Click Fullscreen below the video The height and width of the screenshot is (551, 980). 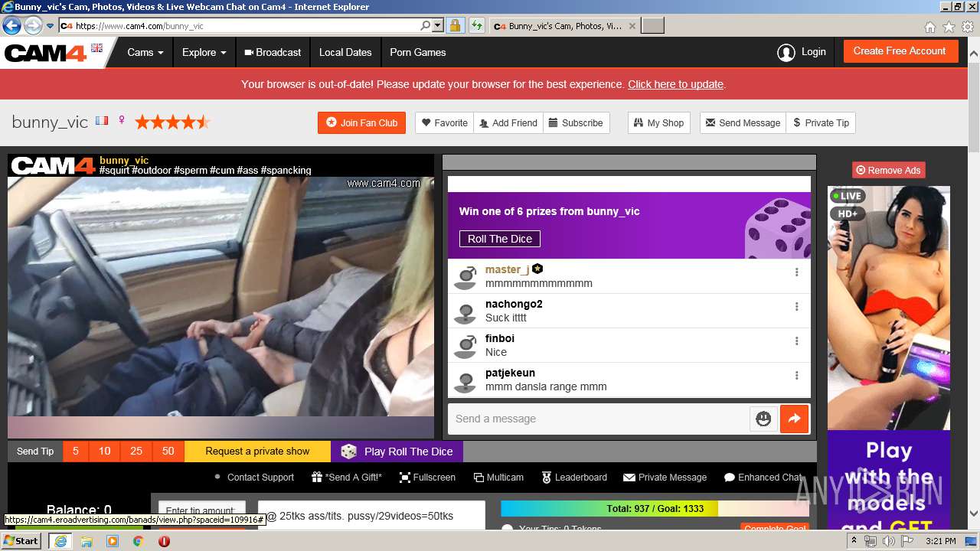pos(427,478)
